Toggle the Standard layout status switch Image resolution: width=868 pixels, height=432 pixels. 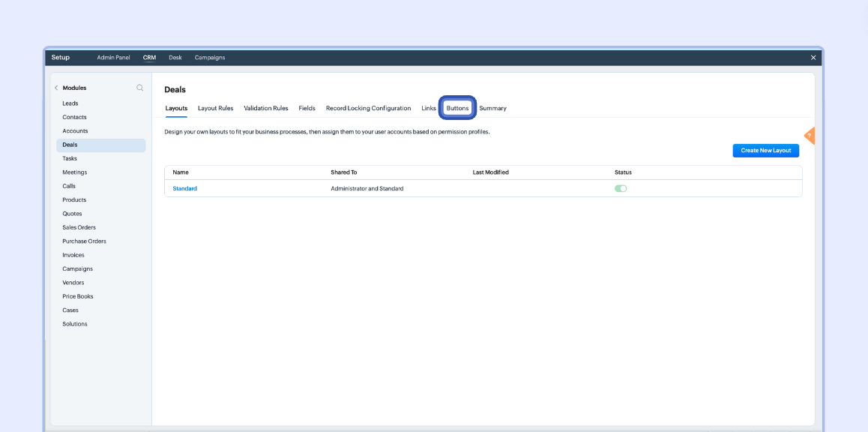[621, 188]
